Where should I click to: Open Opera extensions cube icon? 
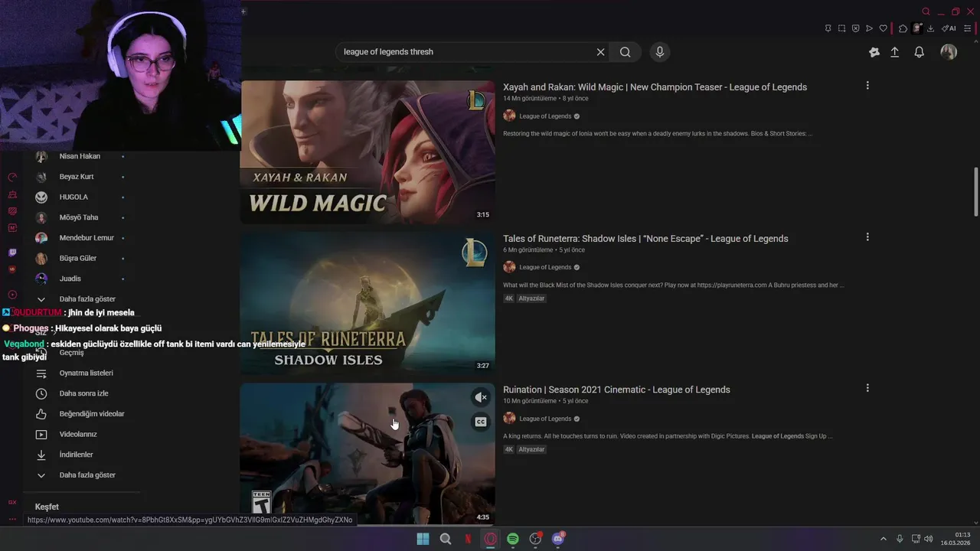click(903, 28)
